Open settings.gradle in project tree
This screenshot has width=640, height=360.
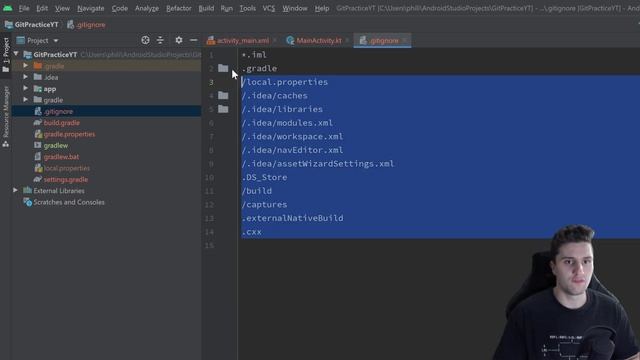[66, 180]
